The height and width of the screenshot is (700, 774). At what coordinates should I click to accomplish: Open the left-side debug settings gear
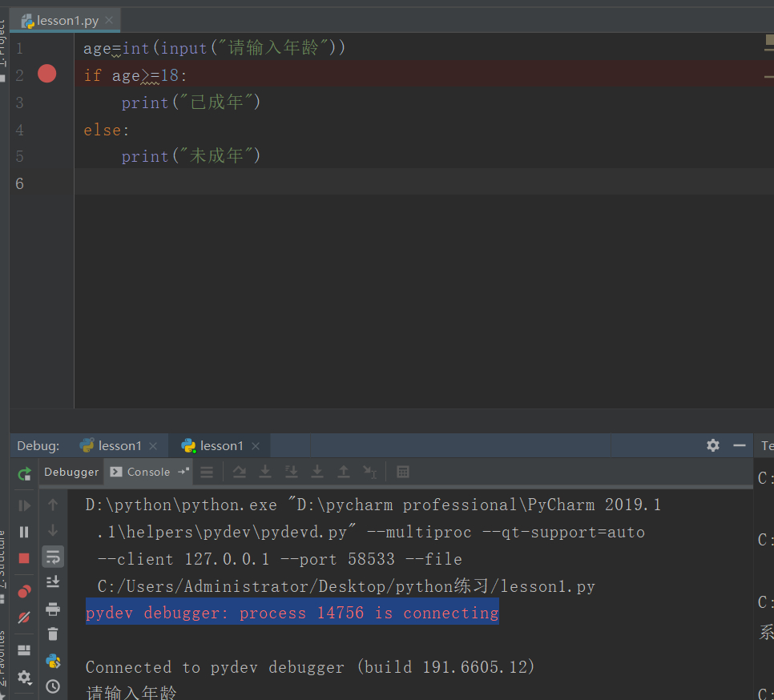(24, 677)
